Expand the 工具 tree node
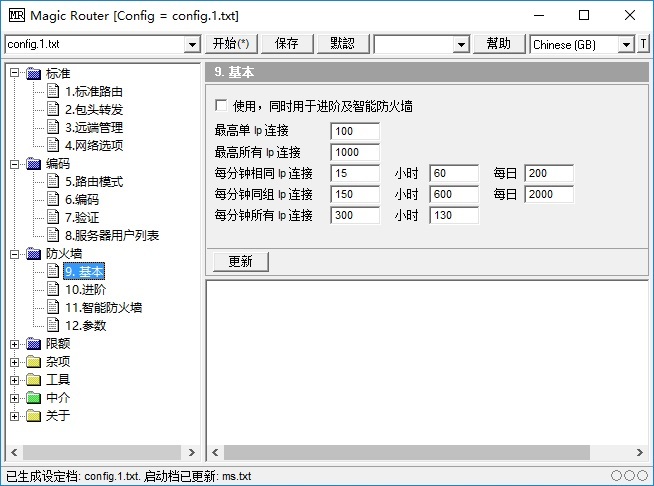654x486 pixels. click(x=15, y=380)
